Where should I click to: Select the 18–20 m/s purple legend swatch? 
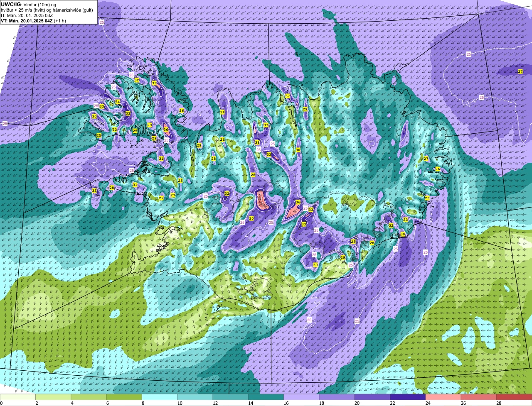(337, 397)
